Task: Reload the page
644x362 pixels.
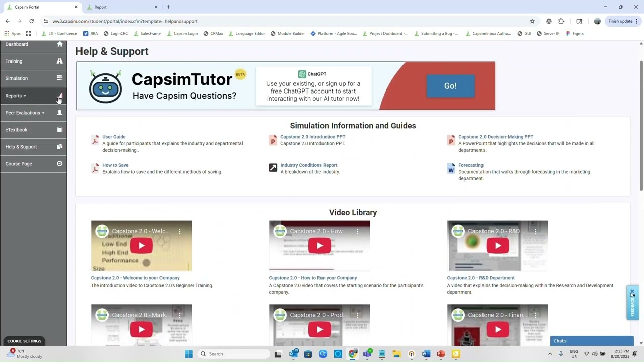Action: (31, 21)
